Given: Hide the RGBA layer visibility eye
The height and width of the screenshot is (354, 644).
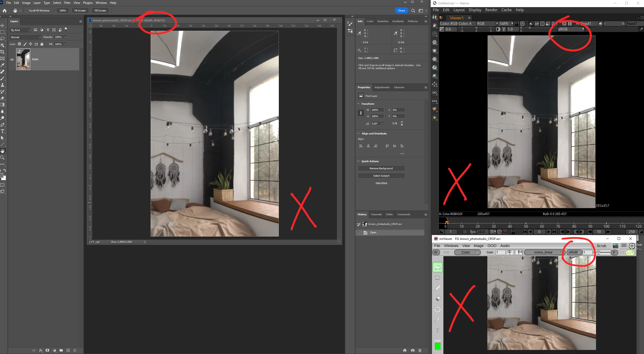Looking at the screenshot, I should 12,59.
